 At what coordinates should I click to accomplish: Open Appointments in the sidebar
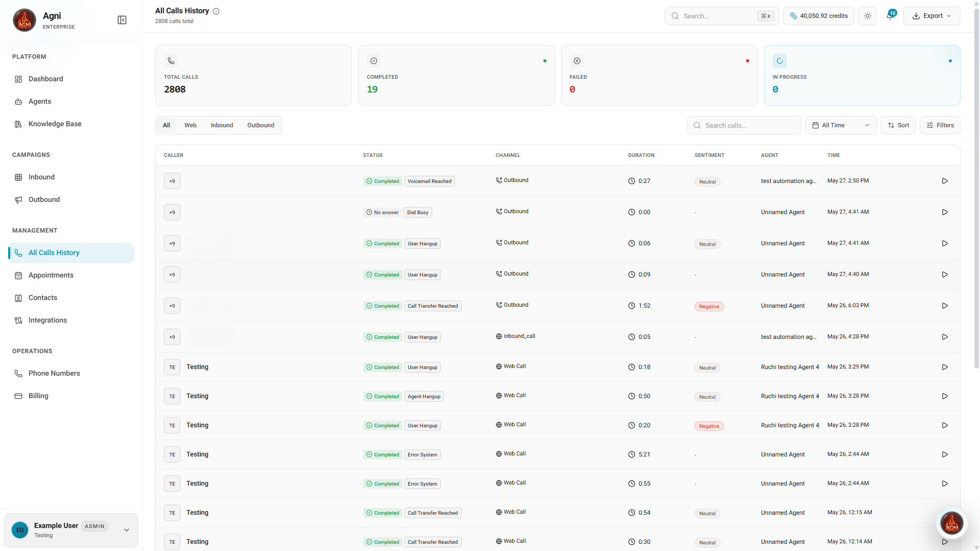click(x=71, y=275)
